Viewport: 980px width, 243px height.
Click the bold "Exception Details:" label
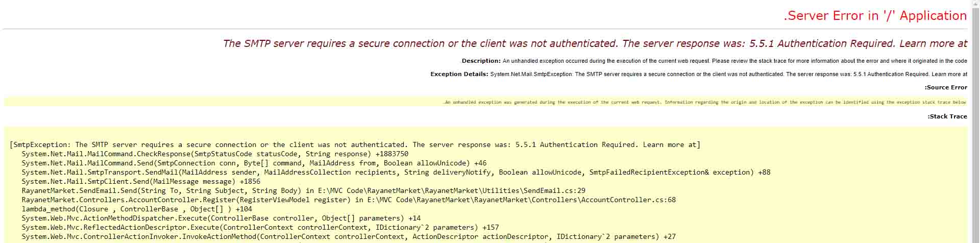[x=459, y=74]
